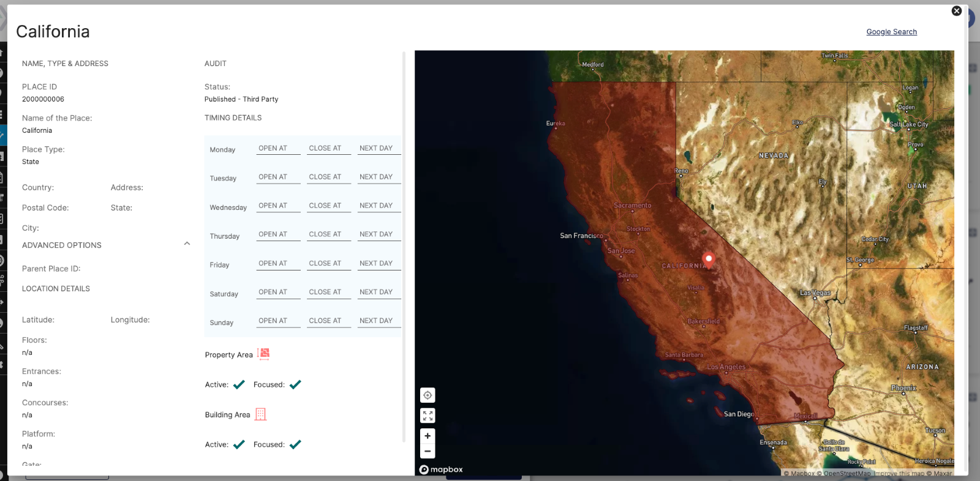Viewport: 980px width, 481px height.
Task: Toggle Property Area Focused checkmark
Action: (295, 385)
